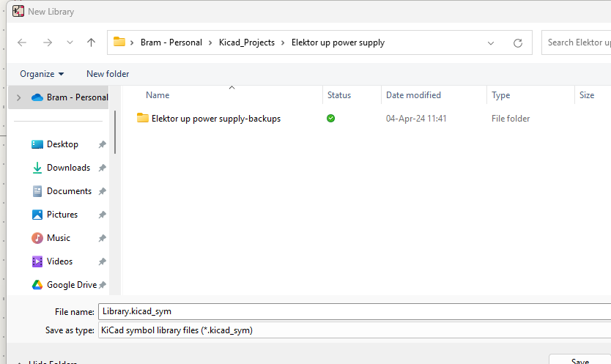Create a New folder
Viewport: 611px width, 364px height.
pos(108,74)
